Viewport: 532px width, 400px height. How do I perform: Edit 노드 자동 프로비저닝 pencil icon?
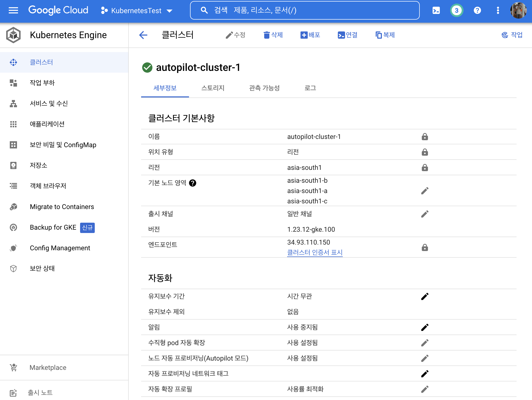(425, 358)
